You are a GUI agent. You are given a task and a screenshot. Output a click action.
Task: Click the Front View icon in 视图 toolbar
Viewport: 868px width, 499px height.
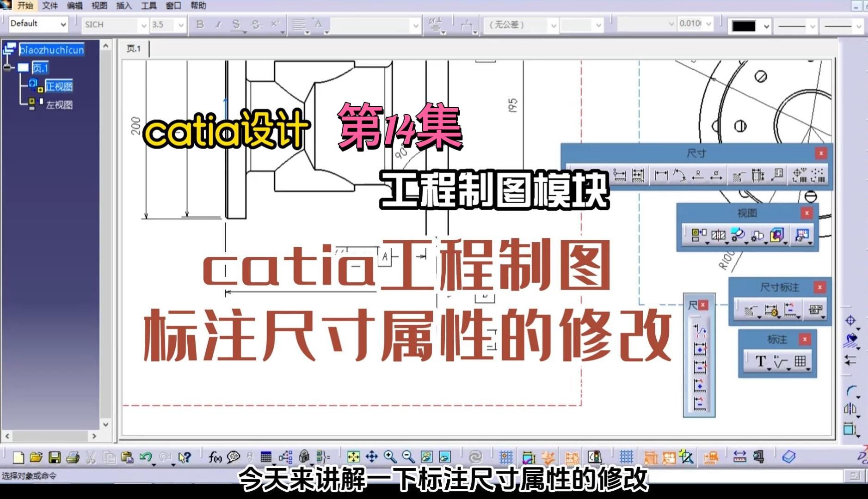click(x=699, y=236)
